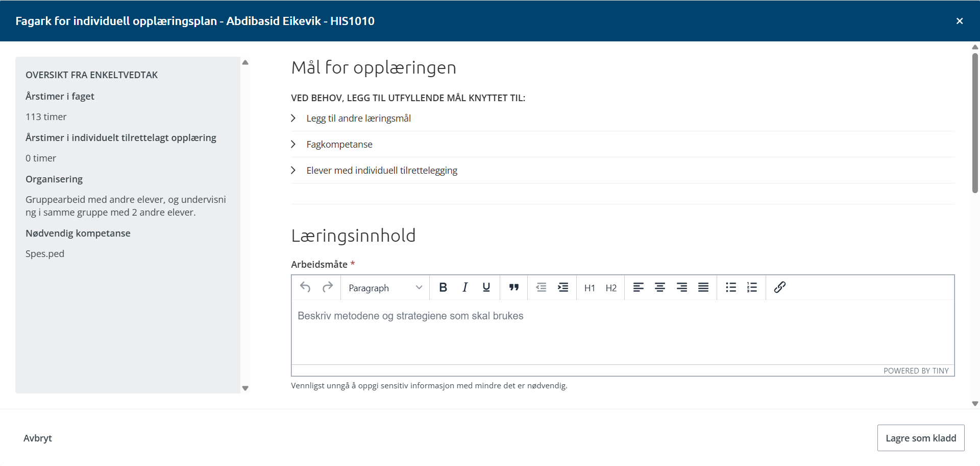Redo the last edit in Arbeidsmåte editor
The image size is (980, 466).
pos(328,287)
